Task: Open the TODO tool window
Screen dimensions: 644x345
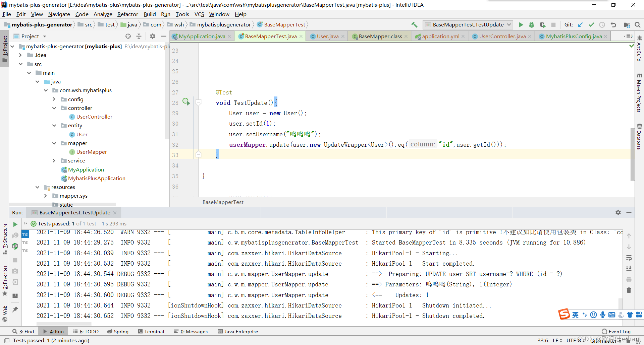Action: pos(86,331)
